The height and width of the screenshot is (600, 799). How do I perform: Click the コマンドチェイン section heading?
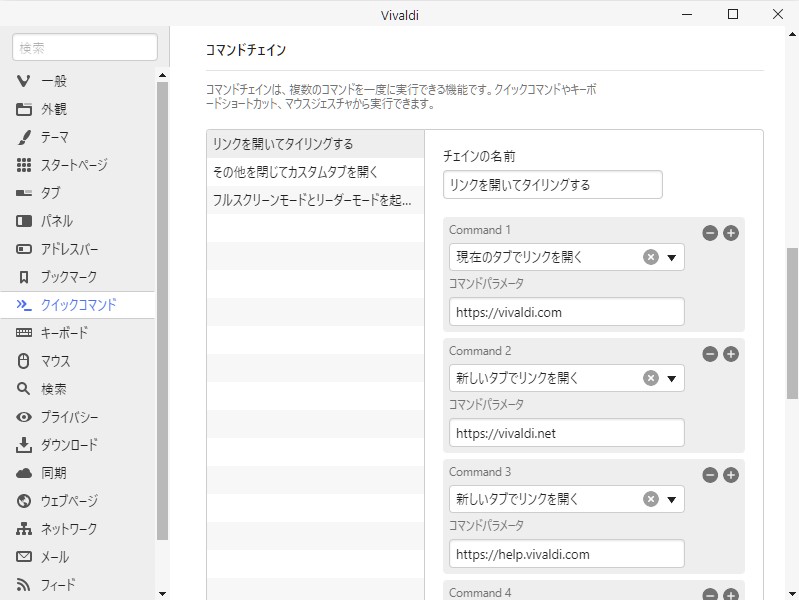coord(246,50)
